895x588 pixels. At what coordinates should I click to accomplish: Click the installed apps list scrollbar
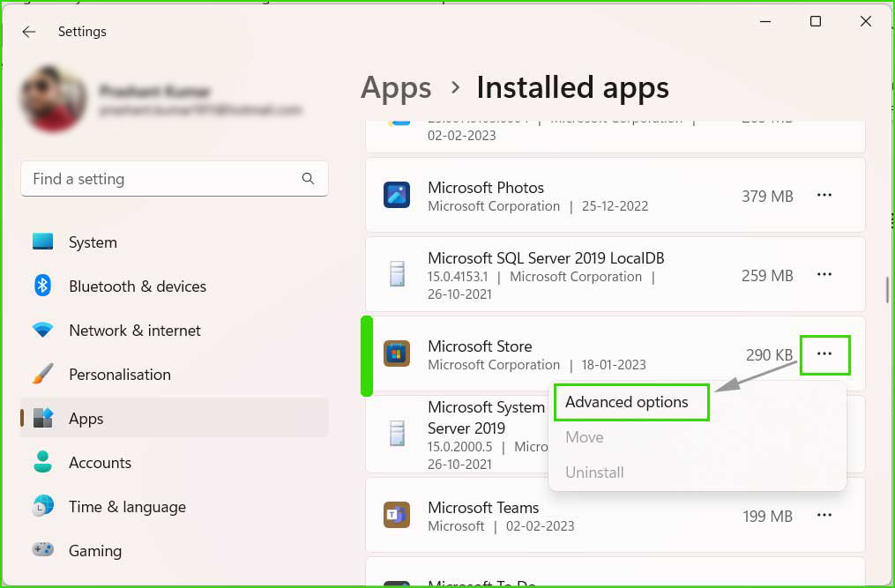coord(887,290)
